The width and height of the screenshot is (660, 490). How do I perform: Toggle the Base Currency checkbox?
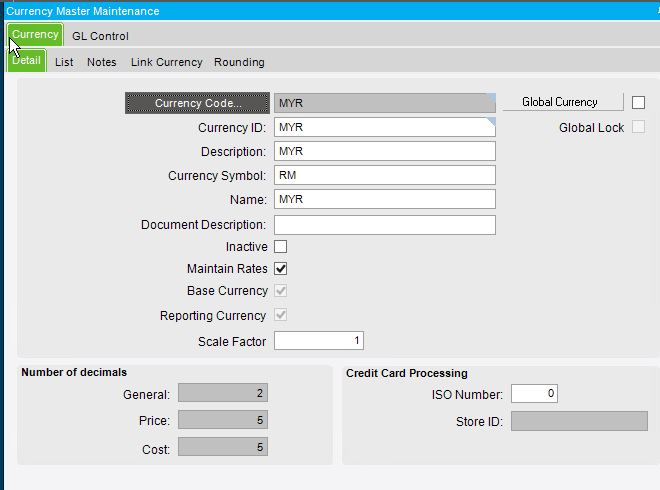click(x=281, y=291)
